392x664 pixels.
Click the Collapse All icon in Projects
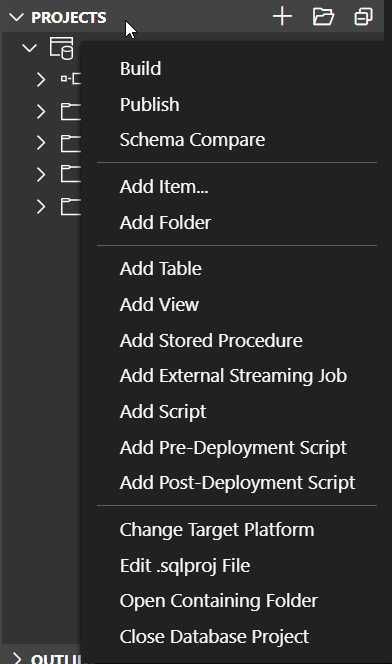click(x=363, y=17)
